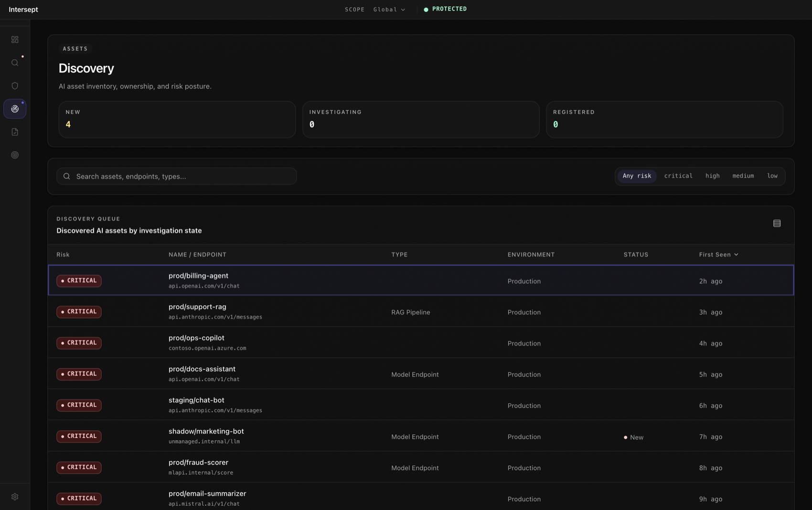812x510 pixels.
Task: Open the prod/support-rag asset name
Action: pyautogui.click(x=197, y=307)
